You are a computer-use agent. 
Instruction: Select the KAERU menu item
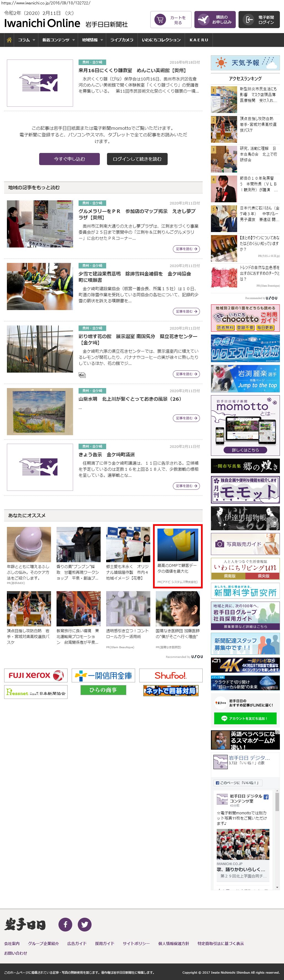pyautogui.click(x=199, y=40)
